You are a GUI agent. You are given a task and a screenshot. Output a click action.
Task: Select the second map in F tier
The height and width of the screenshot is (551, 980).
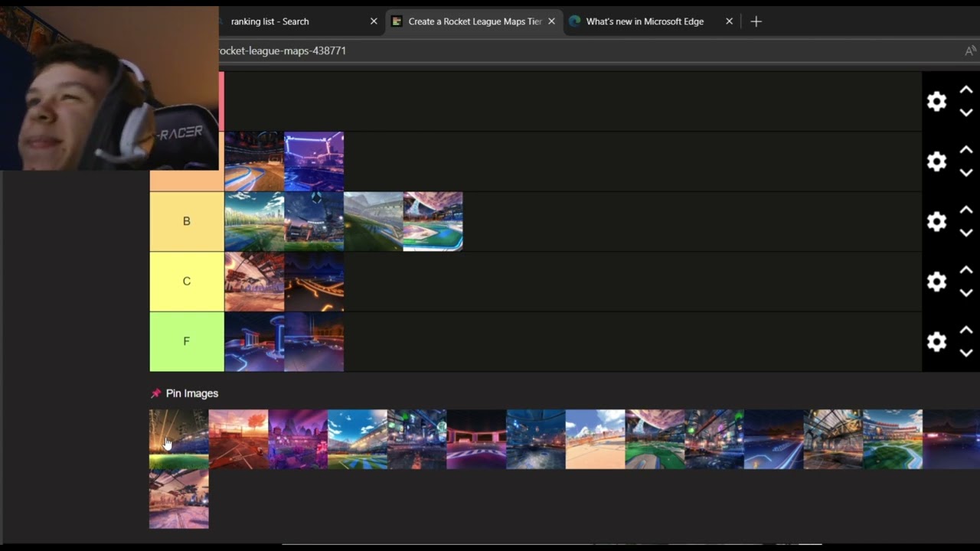click(x=314, y=341)
